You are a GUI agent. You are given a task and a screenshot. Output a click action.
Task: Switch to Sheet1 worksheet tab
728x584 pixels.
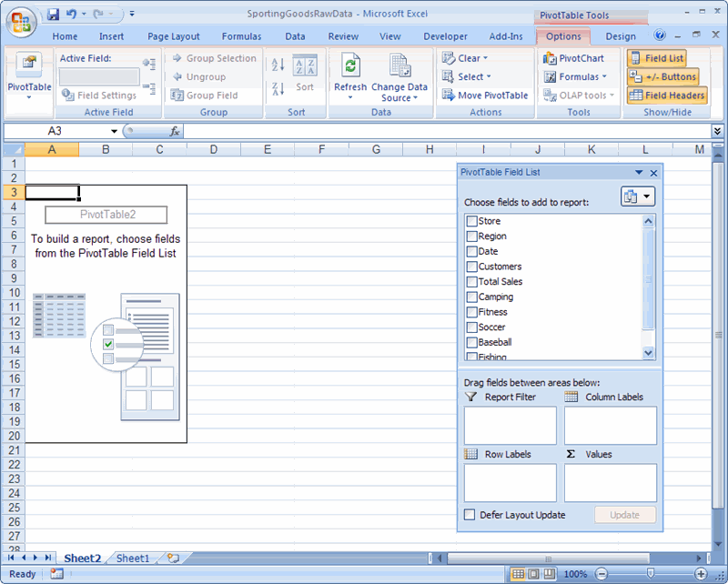pos(133,558)
